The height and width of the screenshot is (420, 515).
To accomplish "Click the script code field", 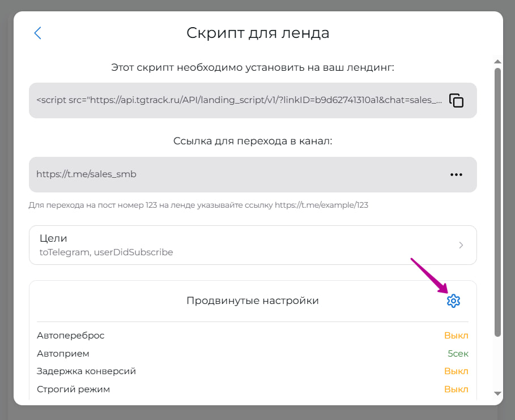I will [x=253, y=100].
